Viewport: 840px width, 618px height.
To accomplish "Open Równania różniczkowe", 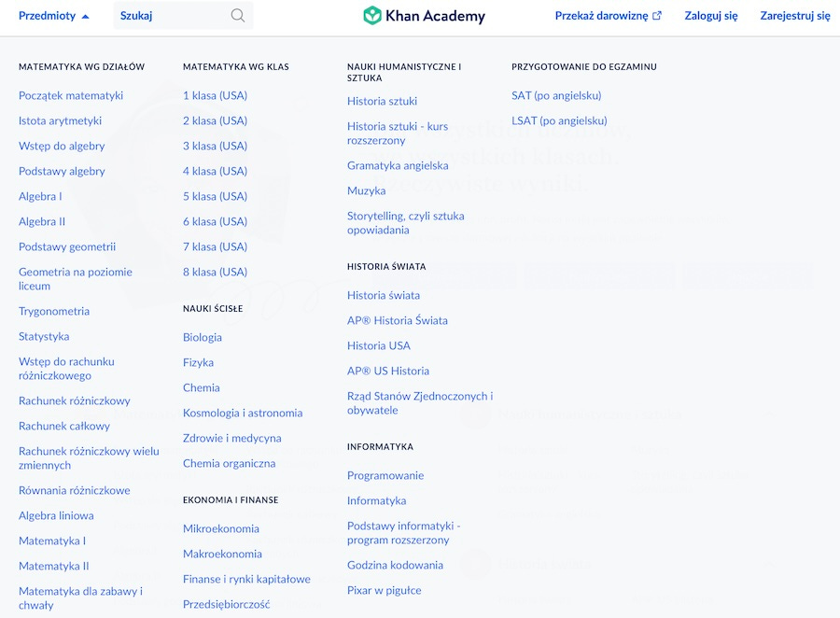I will coord(75,490).
